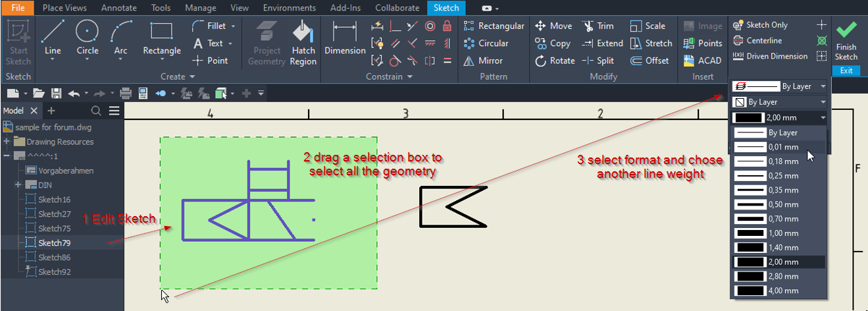Select the Offset tool

(x=650, y=61)
